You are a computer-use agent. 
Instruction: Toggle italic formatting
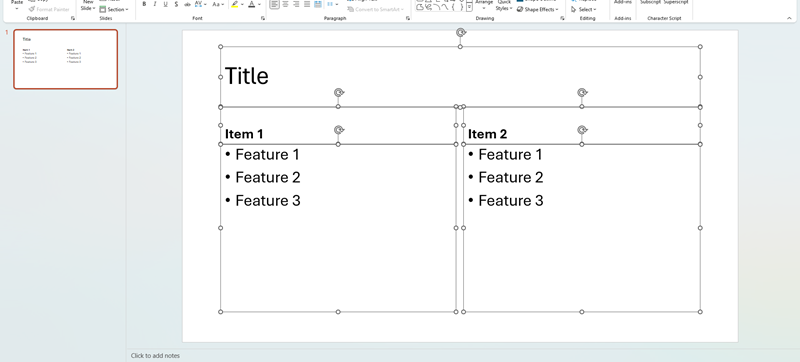click(155, 4)
